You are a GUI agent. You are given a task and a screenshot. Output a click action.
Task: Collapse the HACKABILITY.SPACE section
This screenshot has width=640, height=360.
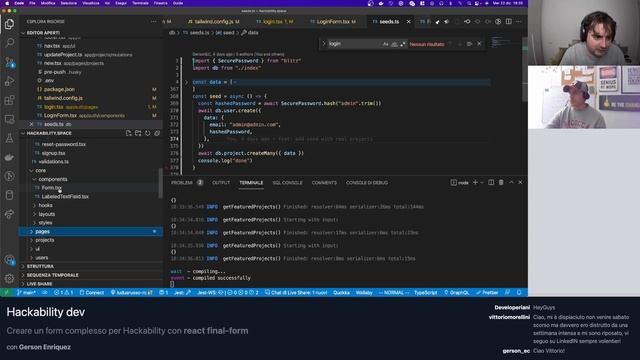click(x=49, y=133)
